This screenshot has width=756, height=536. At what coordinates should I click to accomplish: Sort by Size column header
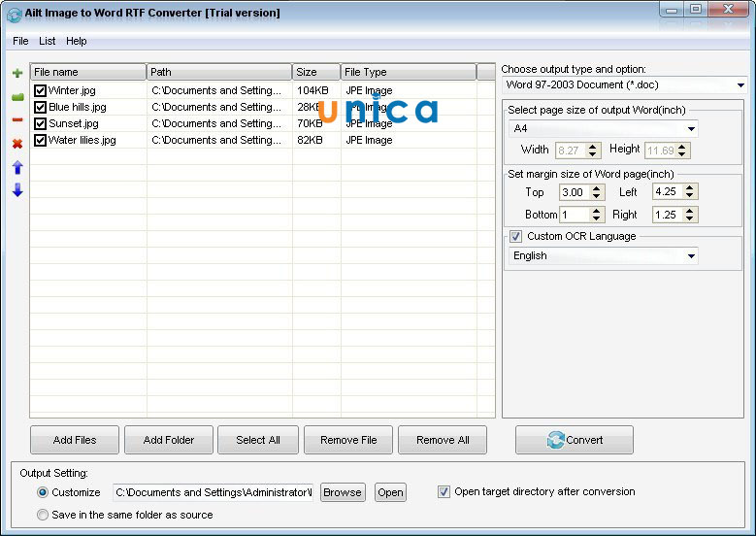[x=316, y=72]
